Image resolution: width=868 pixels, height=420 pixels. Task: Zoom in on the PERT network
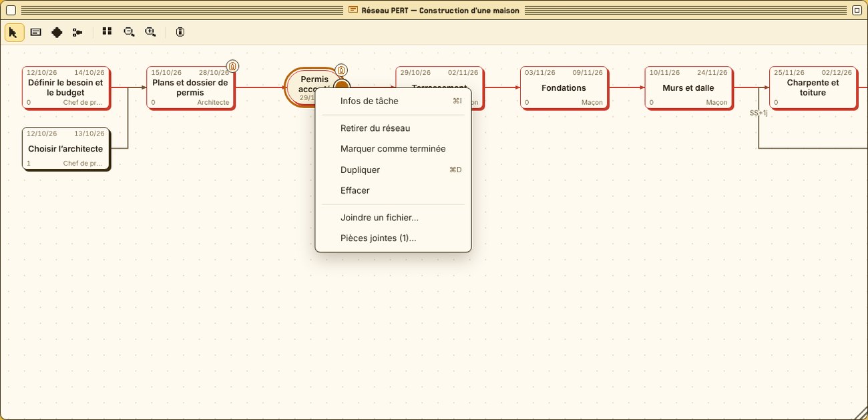[151, 31]
